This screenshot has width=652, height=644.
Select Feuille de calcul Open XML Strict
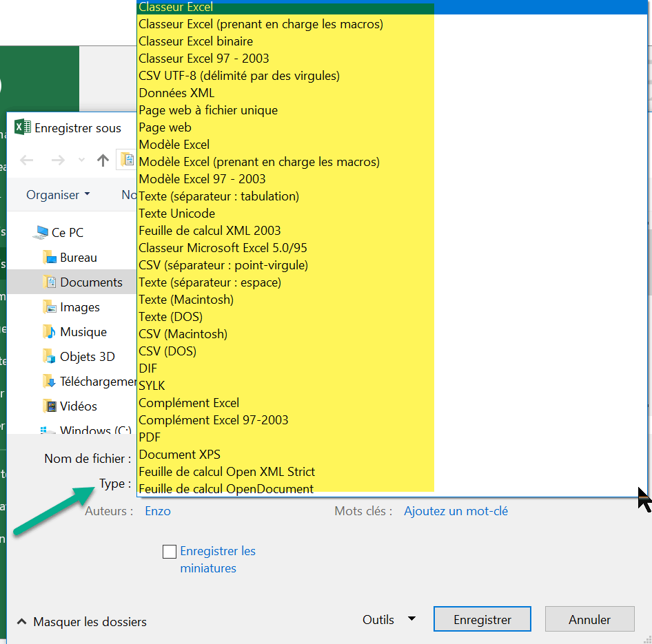pyautogui.click(x=391, y=472)
